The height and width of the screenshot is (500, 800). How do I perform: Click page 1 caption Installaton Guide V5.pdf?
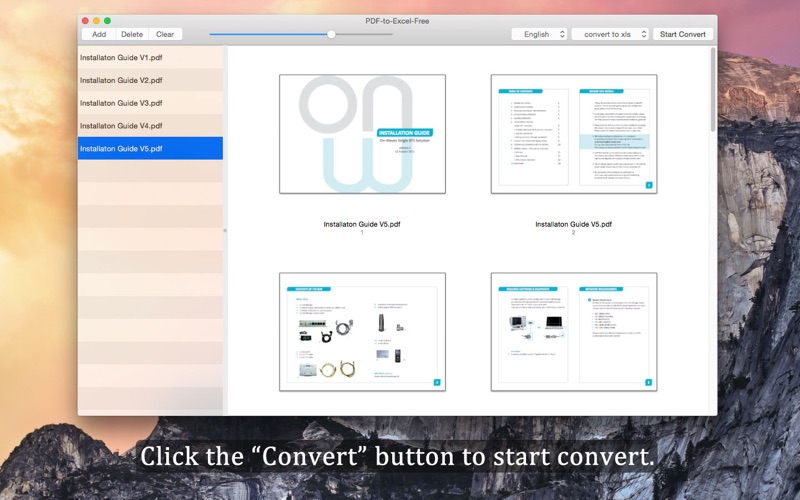362,224
